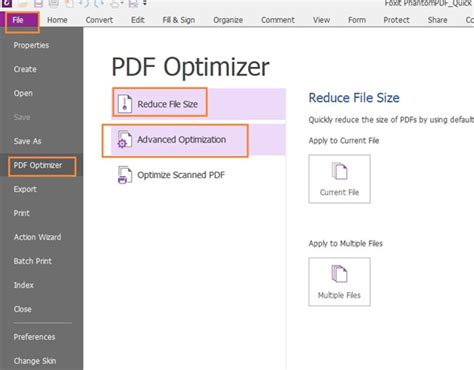Viewport: 474px width, 370px height.
Task: Select the Protect tab
Action: (x=396, y=20)
